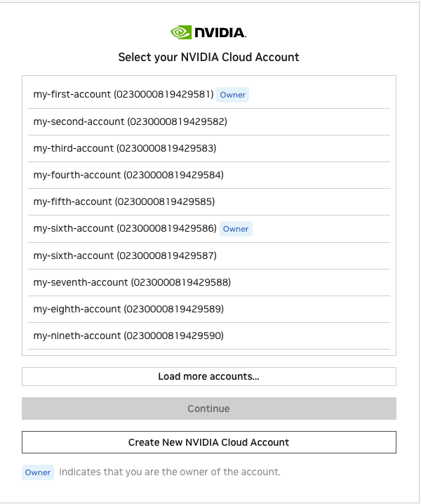The image size is (421, 504).
Task: Select my-fifth-account ending in 9585
Action: point(123,201)
